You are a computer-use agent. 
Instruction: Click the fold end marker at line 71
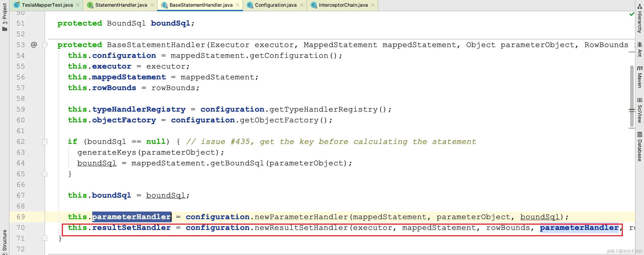[45, 238]
